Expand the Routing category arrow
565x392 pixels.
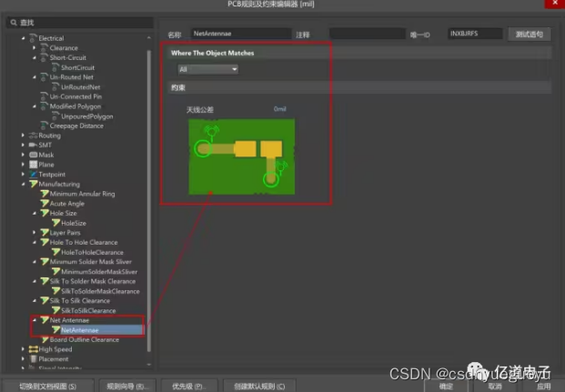pyautogui.click(x=23, y=136)
